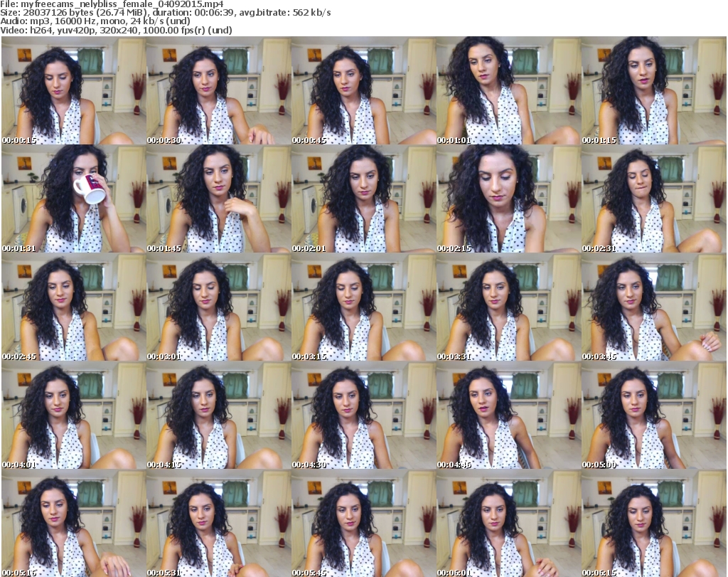728x577 pixels.
Task: Pick the frame stamped 00:04:45
Action: click(508, 415)
